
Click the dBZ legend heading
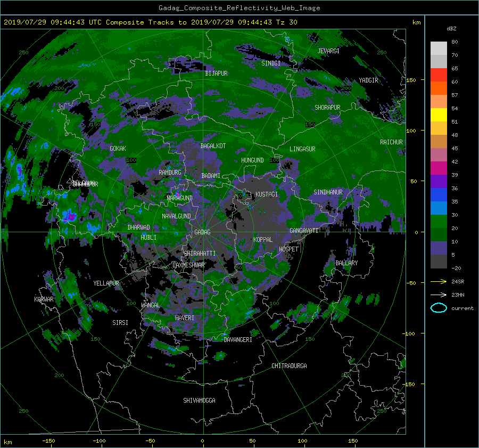(x=451, y=29)
